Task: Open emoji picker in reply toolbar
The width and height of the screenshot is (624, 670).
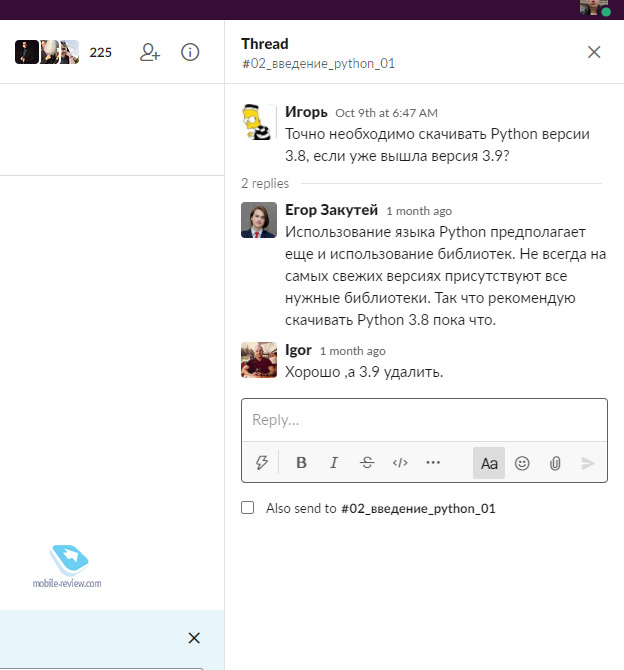Action: [522, 463]
